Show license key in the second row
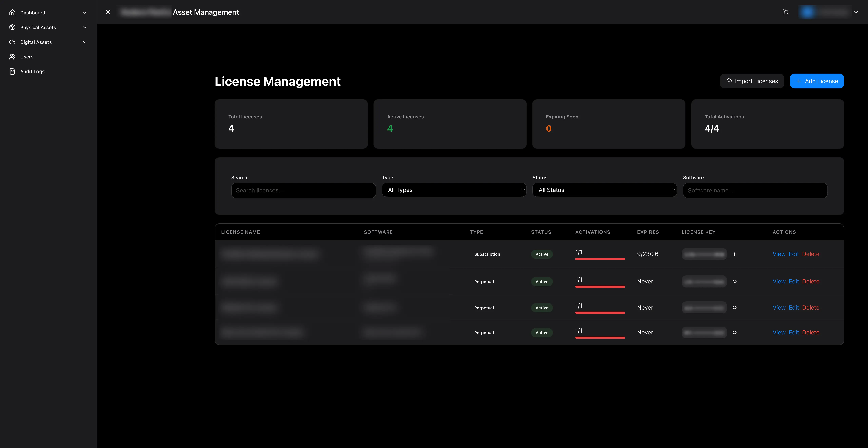Viewport: 868px width, 448px height. pyautogui.click(x=735, y=281)
